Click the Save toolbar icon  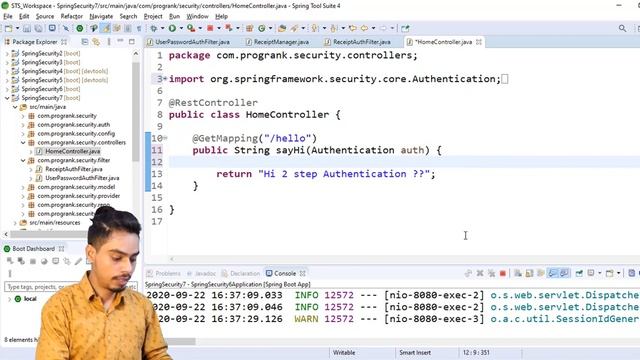(x=27, y=28)
